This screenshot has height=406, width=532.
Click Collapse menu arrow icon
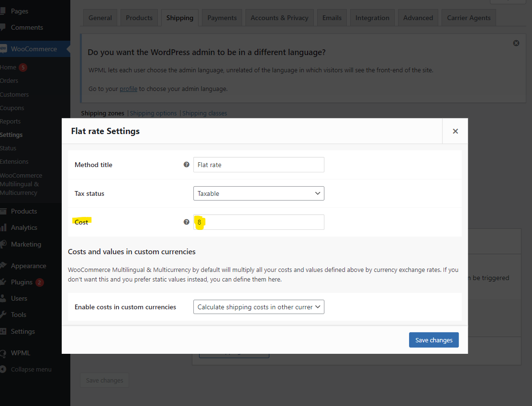pos(3,369)
